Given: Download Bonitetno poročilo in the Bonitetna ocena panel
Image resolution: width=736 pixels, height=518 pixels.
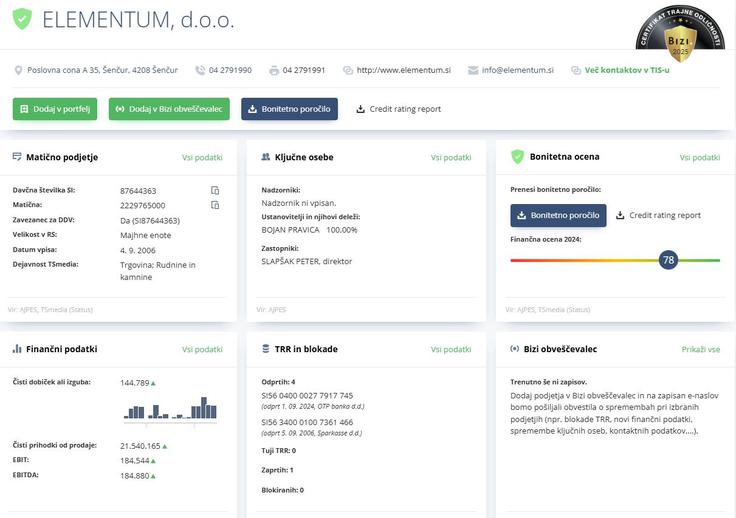Looking at the screenshot, I should (x=559, y=215).
